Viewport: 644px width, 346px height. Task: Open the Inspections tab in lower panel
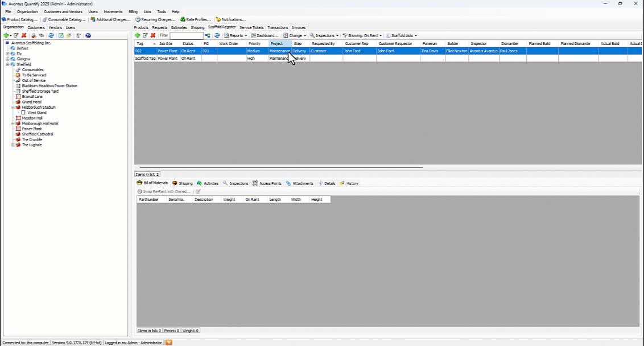click(x=236, y=183)
